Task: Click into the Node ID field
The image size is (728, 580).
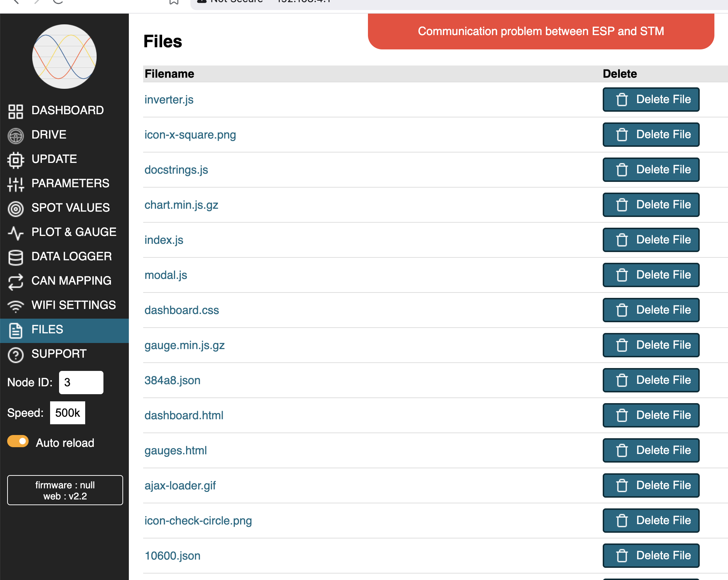Action: click(81, 382)
